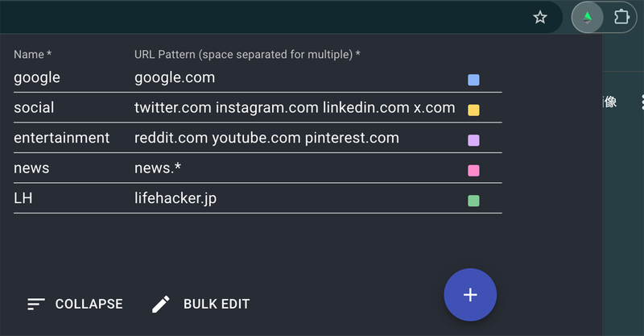Pick the blue color for google group
Viewport: 644px width, 336px height.
click(x=474, y=79)
